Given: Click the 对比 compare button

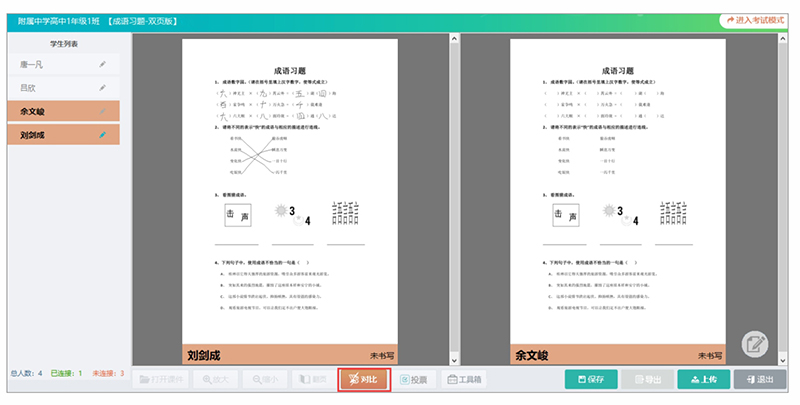Looking at the screenshot, I should [363, 380].
